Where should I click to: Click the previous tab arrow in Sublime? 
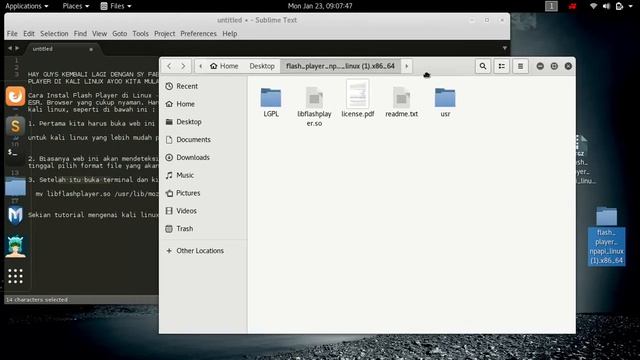tap(10, 48)
